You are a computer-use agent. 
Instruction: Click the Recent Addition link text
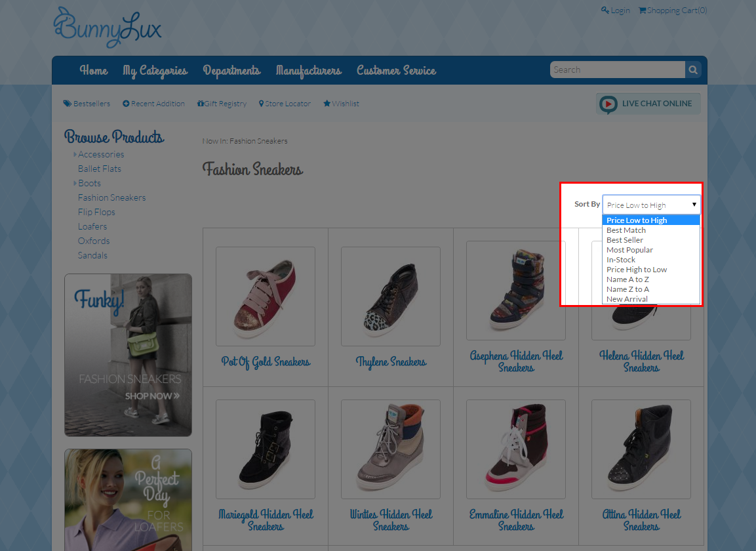pyautogui.click(x=157, y=104)
